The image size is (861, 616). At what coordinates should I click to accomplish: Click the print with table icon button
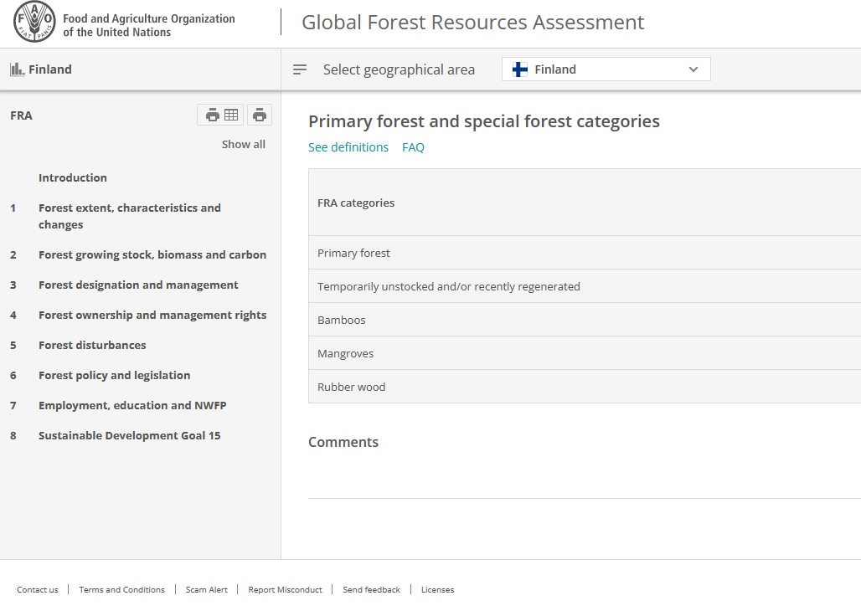point(221,115)
